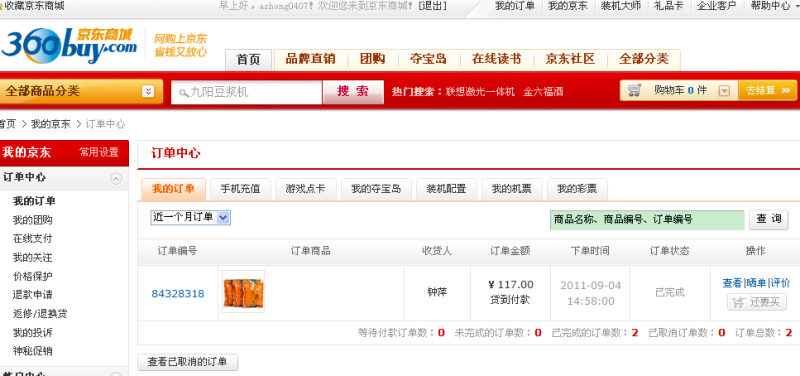
Task: Open the 夺宝岛 navigation tab
Action: 428,59
